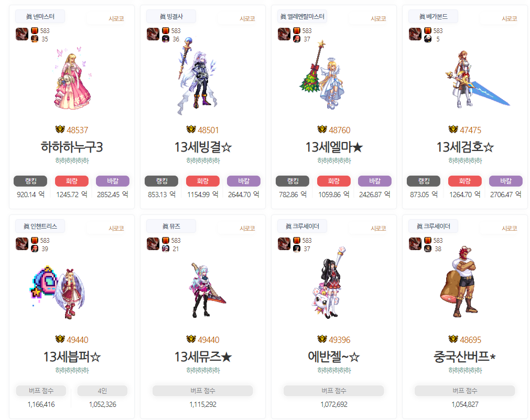The image size is (530, 420).
Task: Click the demon portrait icon on 인챈트리스 card
Action: [x=22, y=244]
